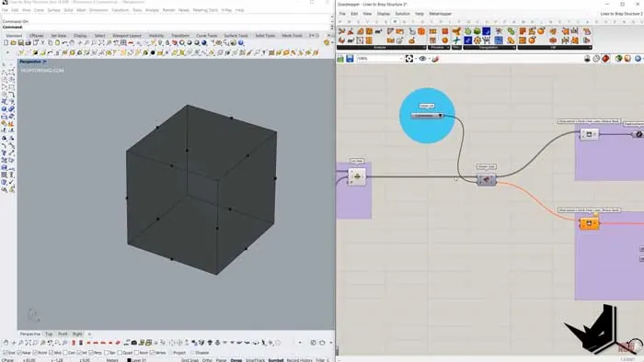
Task: Click the pan hand icon in Rhino bottom toolbar
Action: (x=6, y=343)
